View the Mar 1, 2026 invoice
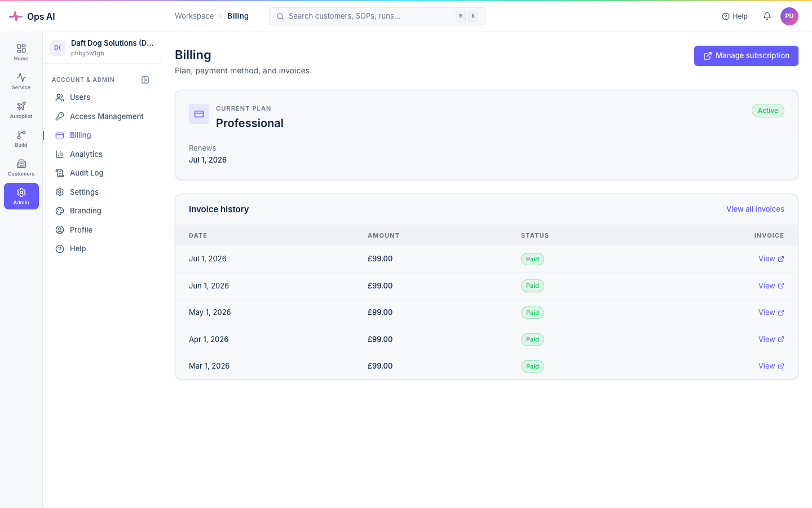The image size is (812, 508). tap(771, 366)
